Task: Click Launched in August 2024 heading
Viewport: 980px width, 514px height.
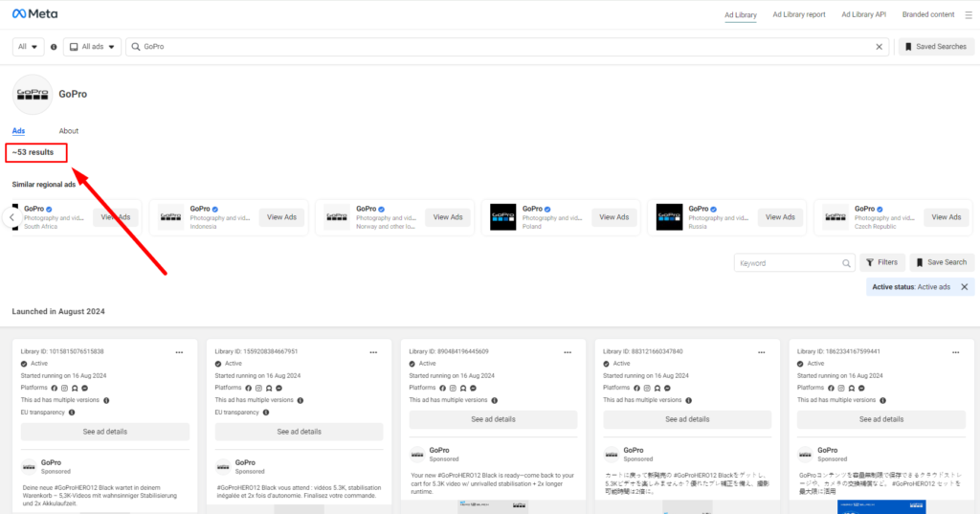Action: pos(58,311)
